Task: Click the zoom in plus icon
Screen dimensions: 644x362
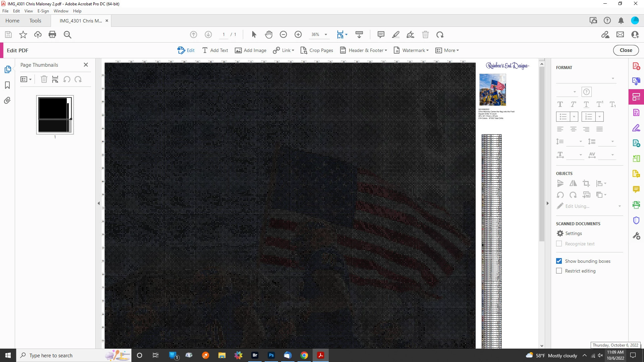Action: coord(298,35)
